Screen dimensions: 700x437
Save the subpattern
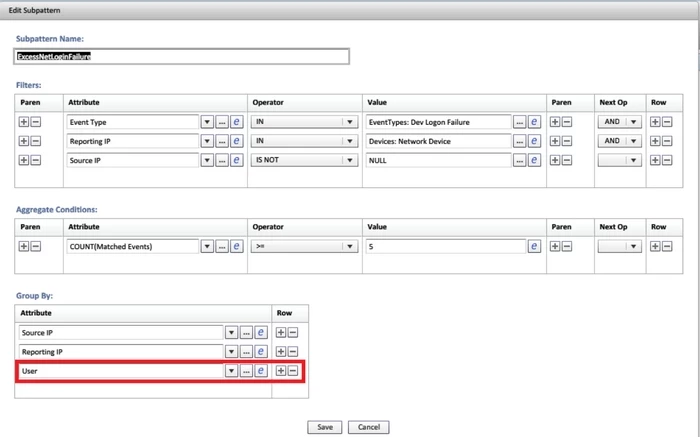325,427
